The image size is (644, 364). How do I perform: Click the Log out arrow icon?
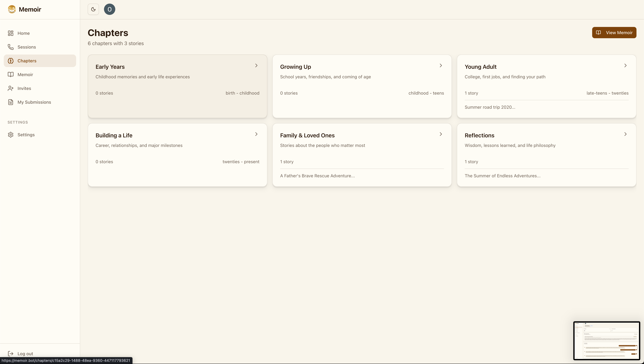click(10, 354)
